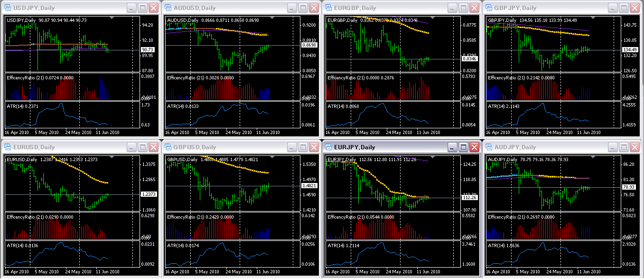Minimize the USDJPY,Daily chart window
Screen dimensions: 644x279
132,8
